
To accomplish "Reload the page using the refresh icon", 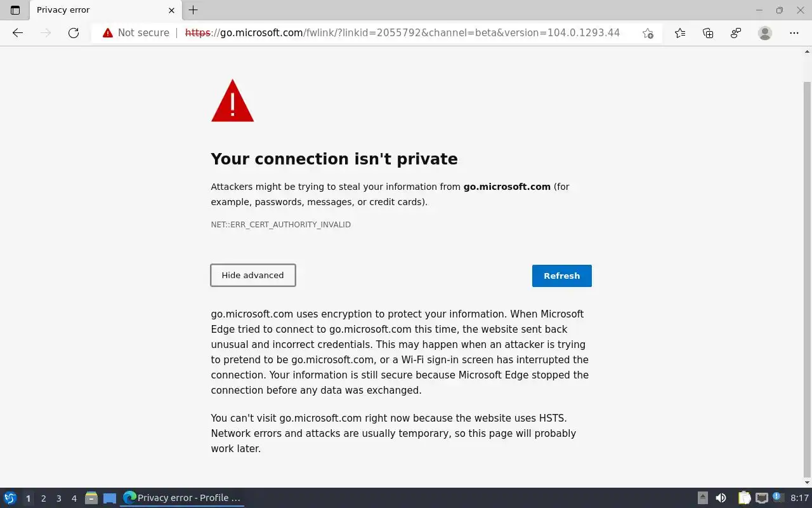I will point(74,33).
